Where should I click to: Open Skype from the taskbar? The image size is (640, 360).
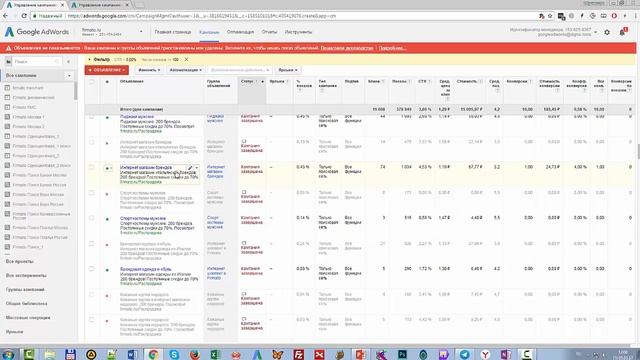[174, 354]
